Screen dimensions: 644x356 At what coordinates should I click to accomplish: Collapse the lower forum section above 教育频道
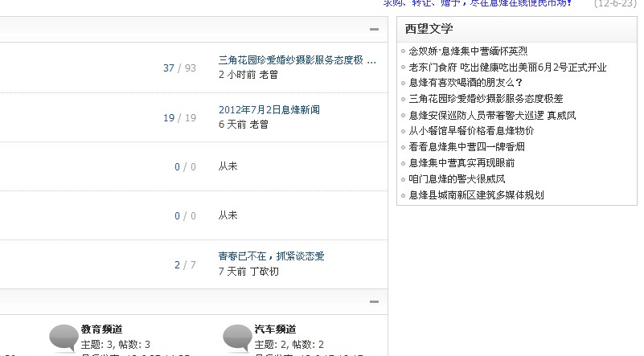pyautogui.click(x=374, y=301)
